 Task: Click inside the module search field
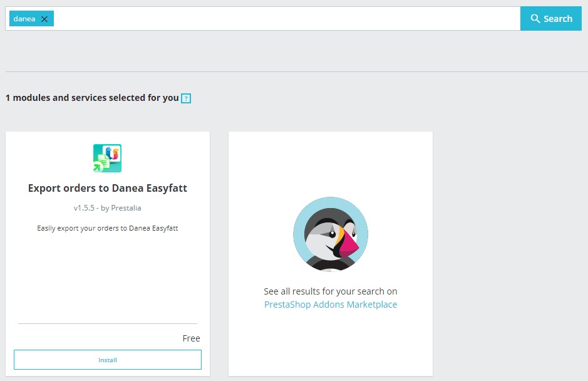287,18
